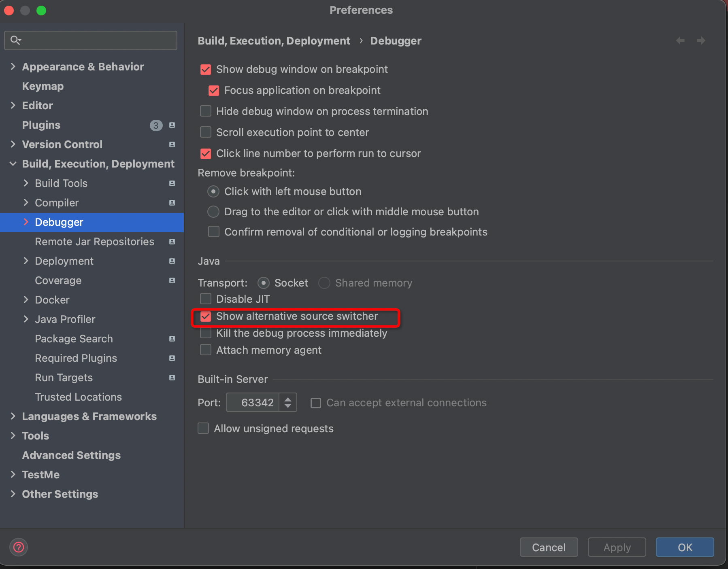Open Advanced Settings page
Image resolution: width=728 pixels, height=569 pixels.
tap(71, 455)
